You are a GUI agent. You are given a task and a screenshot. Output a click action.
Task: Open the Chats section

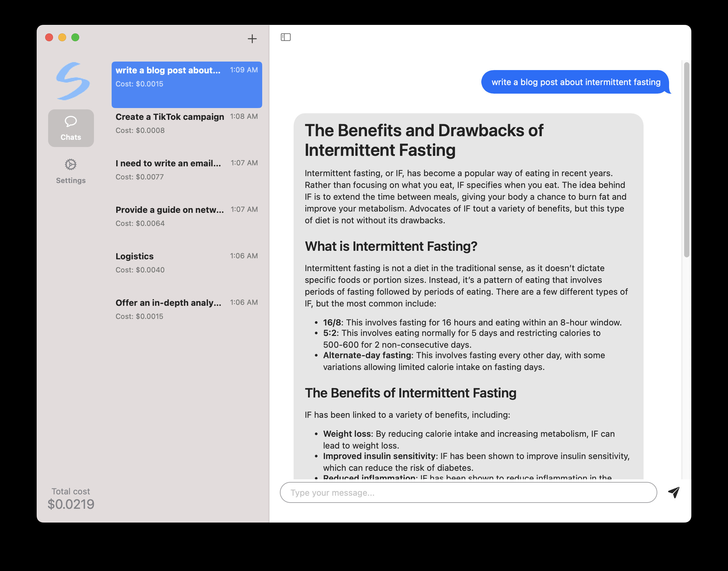pyautogui.click(x=71, y=128)
